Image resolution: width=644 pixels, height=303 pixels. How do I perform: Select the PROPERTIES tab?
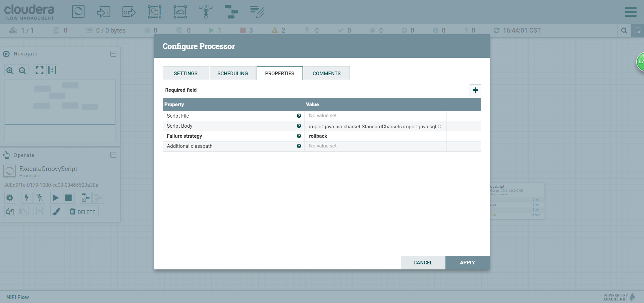click(x=280, y=73)
